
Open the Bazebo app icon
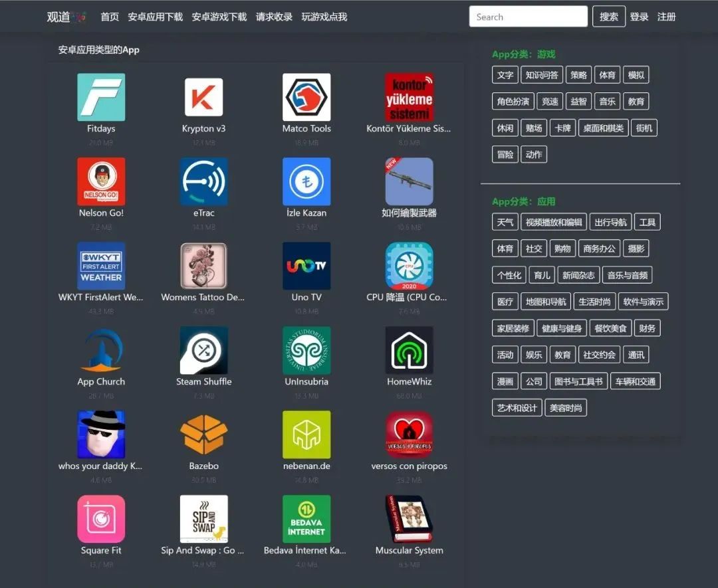coord(204,435)
